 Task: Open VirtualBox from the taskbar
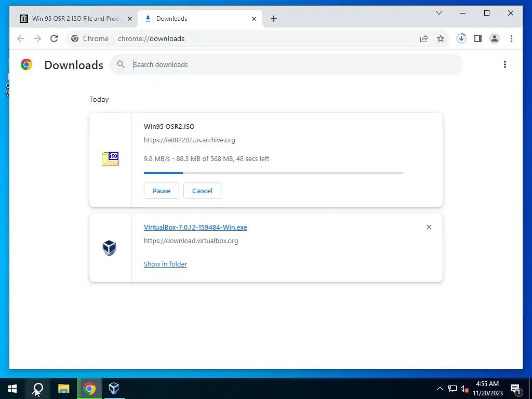114,389
